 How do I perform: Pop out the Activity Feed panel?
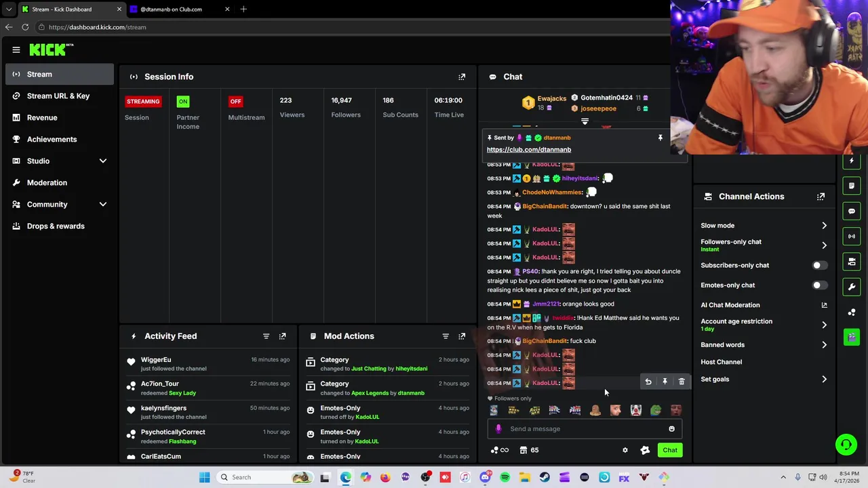[x=282, y=336]
